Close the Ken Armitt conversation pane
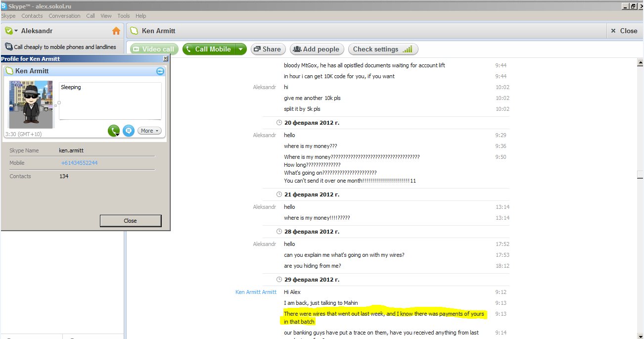 pyautogui.click(x=625, y=31)
